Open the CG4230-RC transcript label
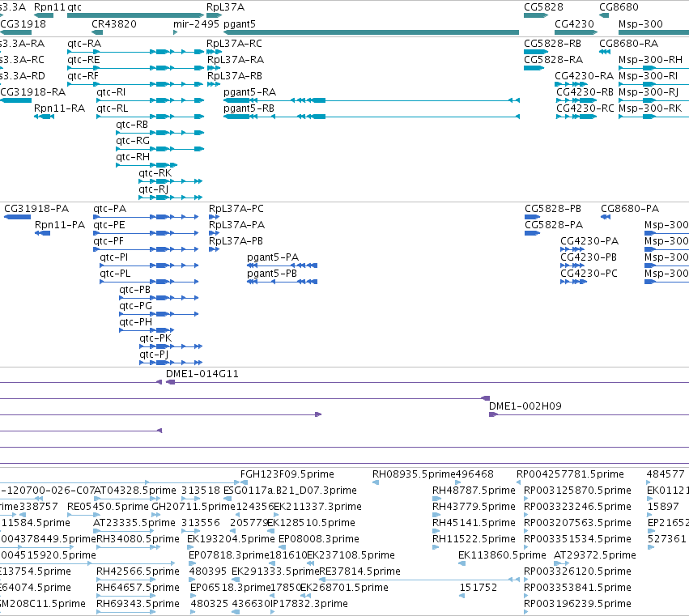 pos(585,108)
